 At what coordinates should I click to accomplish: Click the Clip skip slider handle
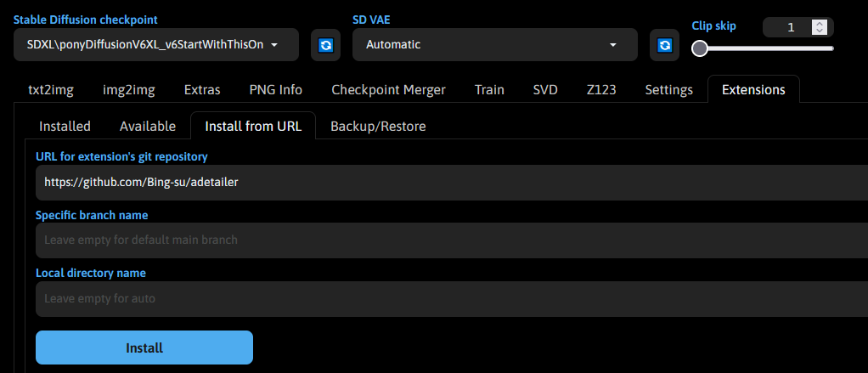[x=700, y=48]
